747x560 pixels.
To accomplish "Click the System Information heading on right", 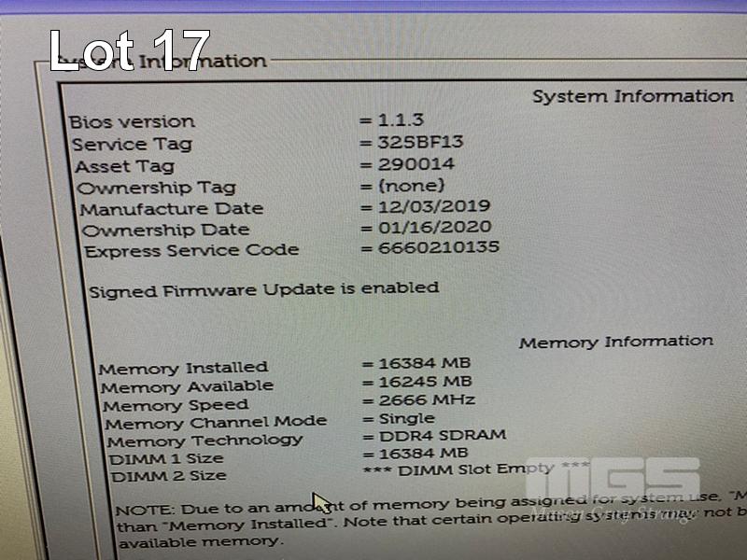I will 633,96.
